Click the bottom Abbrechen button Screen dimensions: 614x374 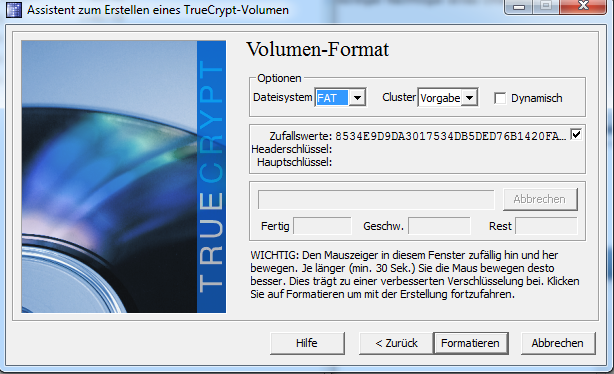(558, 343)
